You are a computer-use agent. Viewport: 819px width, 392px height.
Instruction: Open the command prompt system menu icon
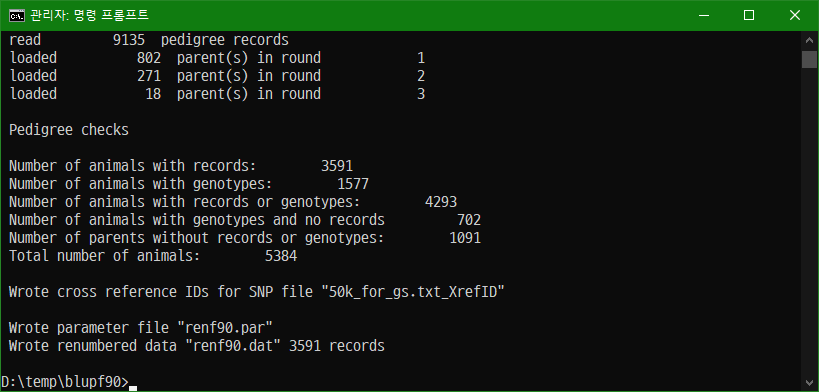(x=17, y=15)
